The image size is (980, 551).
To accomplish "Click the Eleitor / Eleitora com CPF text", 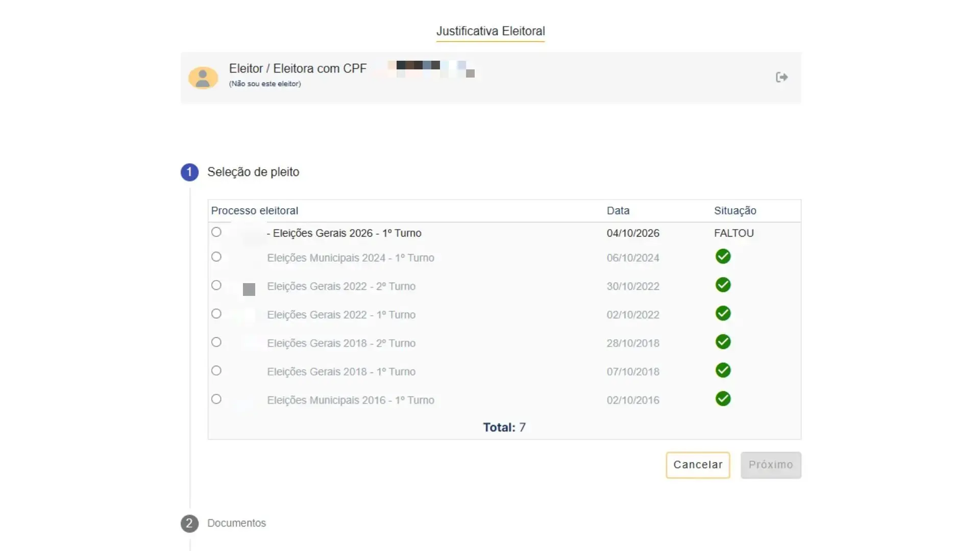I will [298, 68].
